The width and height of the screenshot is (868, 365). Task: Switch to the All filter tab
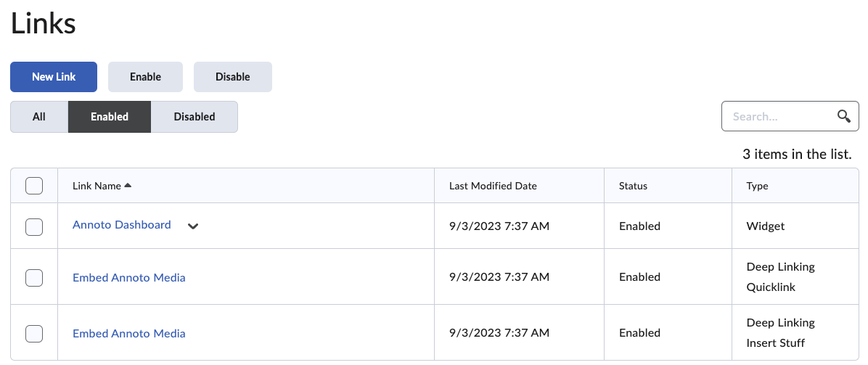pyautogui.click(x=39, y=117)
